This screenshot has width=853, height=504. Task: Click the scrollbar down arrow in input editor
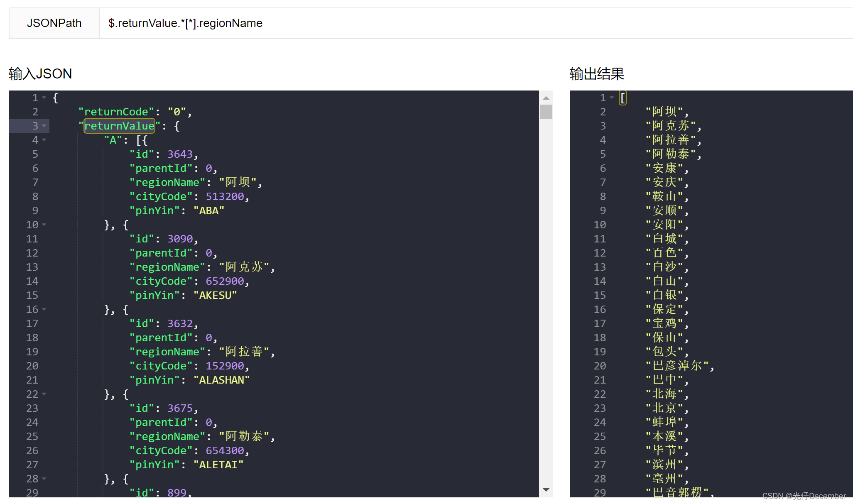tap(546, 490)
